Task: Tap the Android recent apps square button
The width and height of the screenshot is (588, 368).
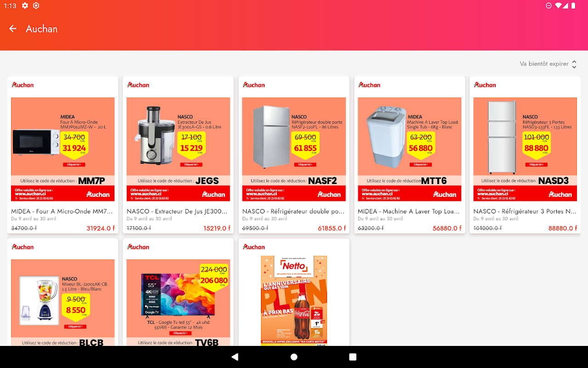Action: coord(353,357)
